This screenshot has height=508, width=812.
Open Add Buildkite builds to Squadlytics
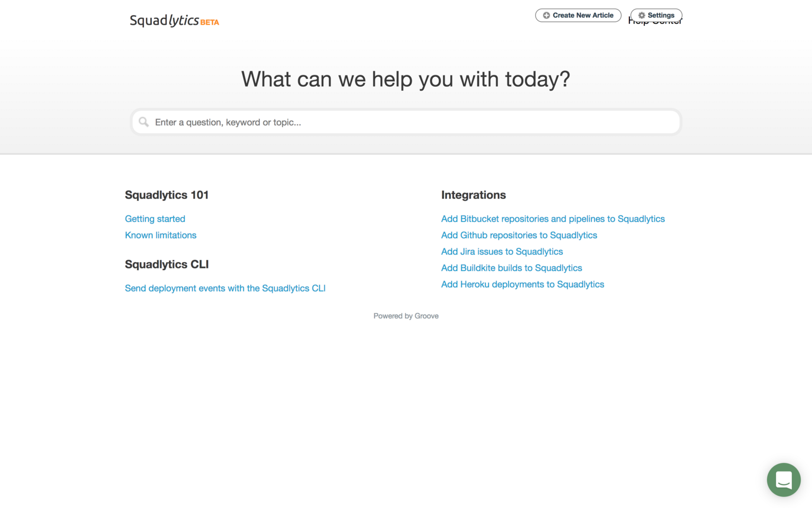(x=512, y=268)
